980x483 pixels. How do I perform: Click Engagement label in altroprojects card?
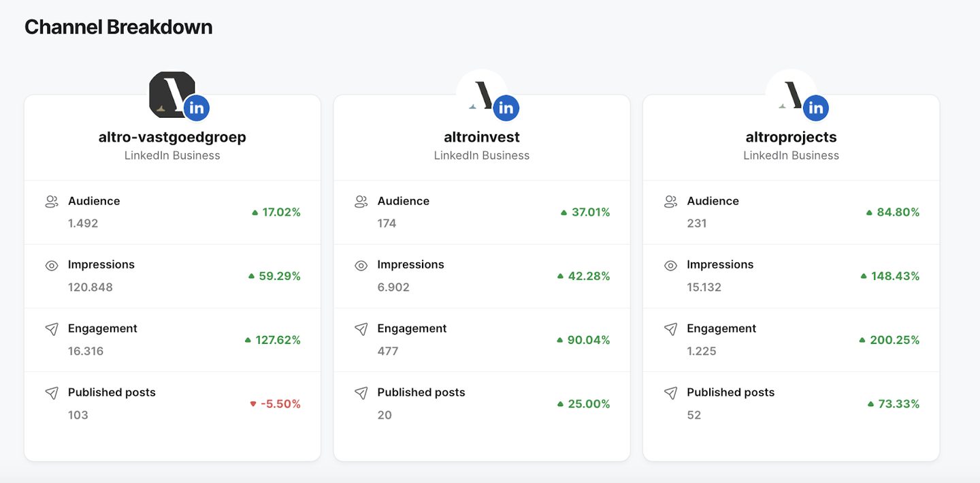[x=721, y=328]
